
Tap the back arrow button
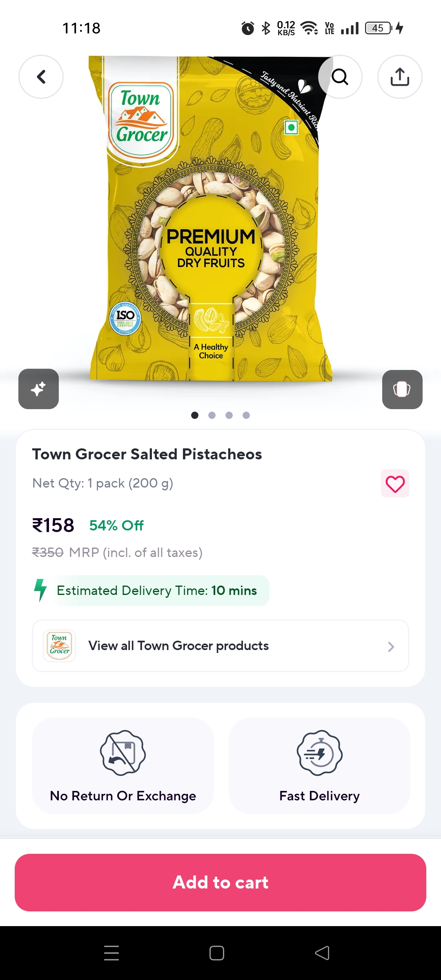coord(41,77)
